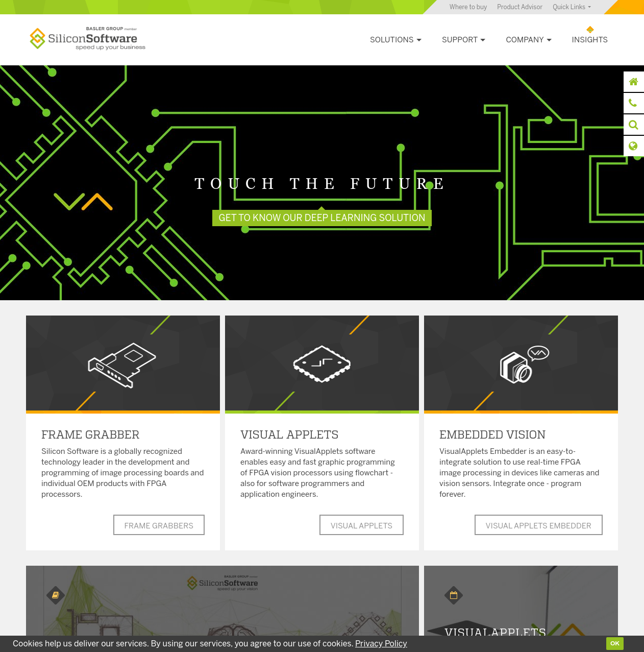Click the Embedded Vision heading
Viewport: 644px width, 652px height.
[x=492, y=435]
